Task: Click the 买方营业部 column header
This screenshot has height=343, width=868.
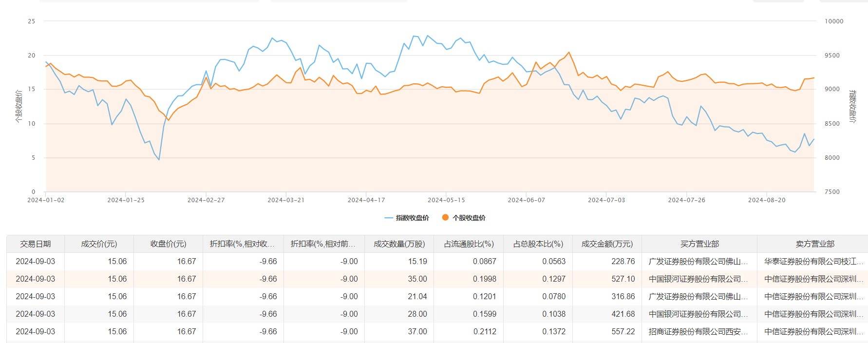Action: click(699, 244)
